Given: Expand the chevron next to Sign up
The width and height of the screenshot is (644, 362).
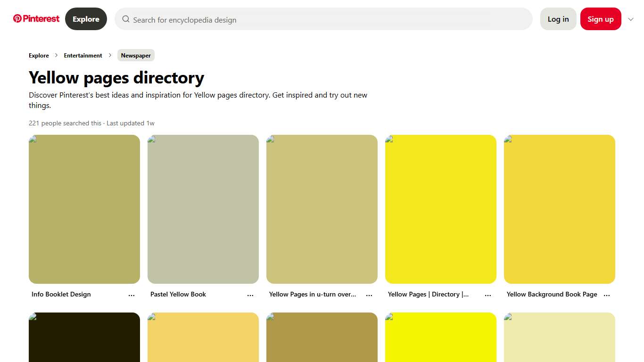Looking at the screenshot, I should 631,19.
